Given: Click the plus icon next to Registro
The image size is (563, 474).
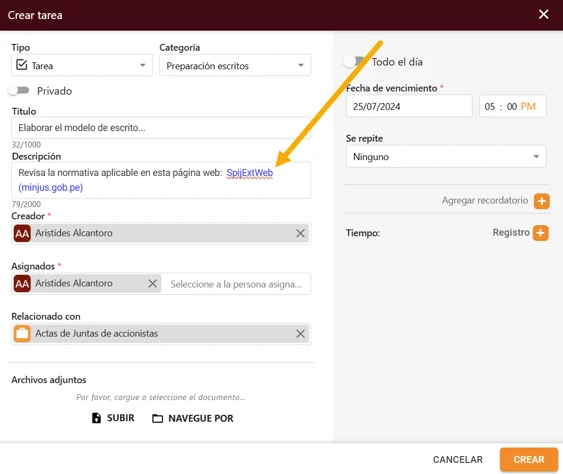Looking at the screenshot, I should (540, 233).
